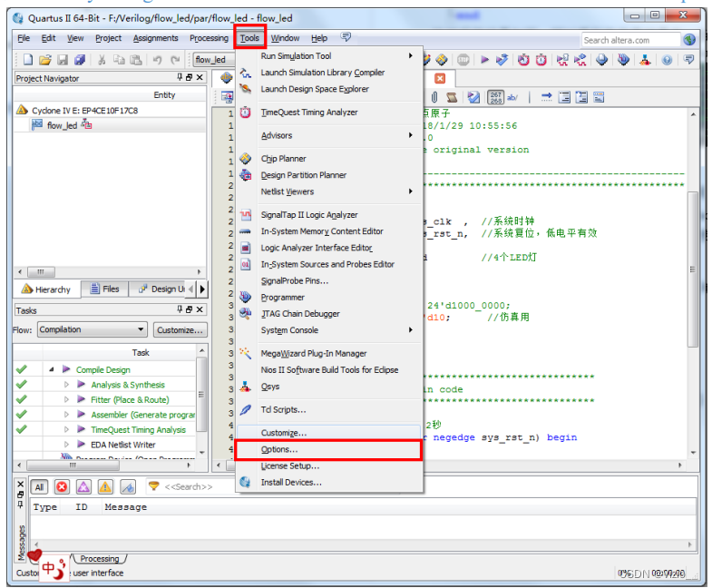The width and height of the screenshot is (712, 588).
Task: Click the Install Devices globe icon
Action: [x=245, y=482]
